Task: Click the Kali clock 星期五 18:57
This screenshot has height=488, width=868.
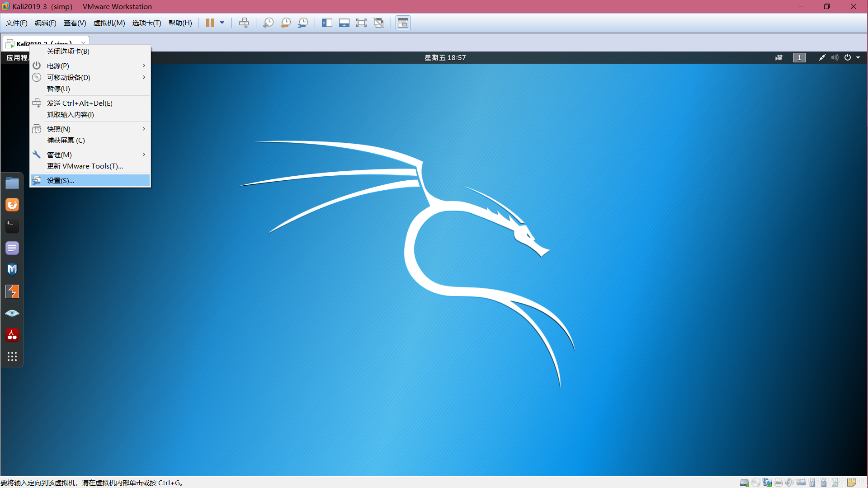Action: click(445, 58)
